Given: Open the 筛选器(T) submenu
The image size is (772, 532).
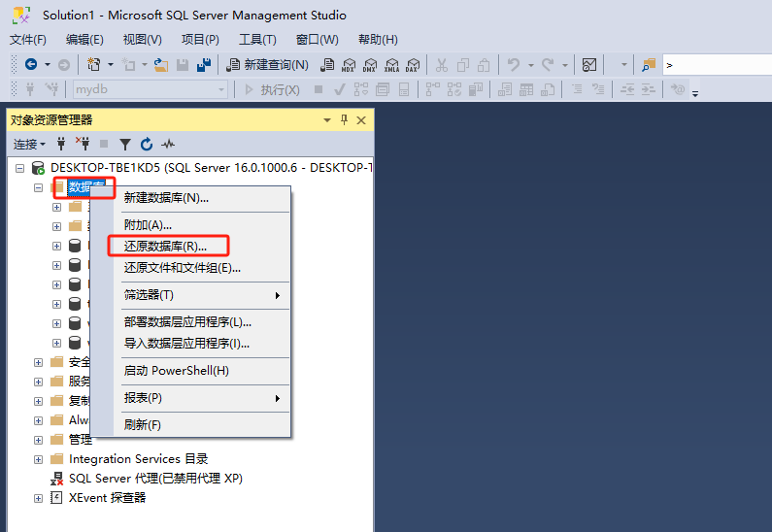Looking at the screenshot, I should point(202,295).
